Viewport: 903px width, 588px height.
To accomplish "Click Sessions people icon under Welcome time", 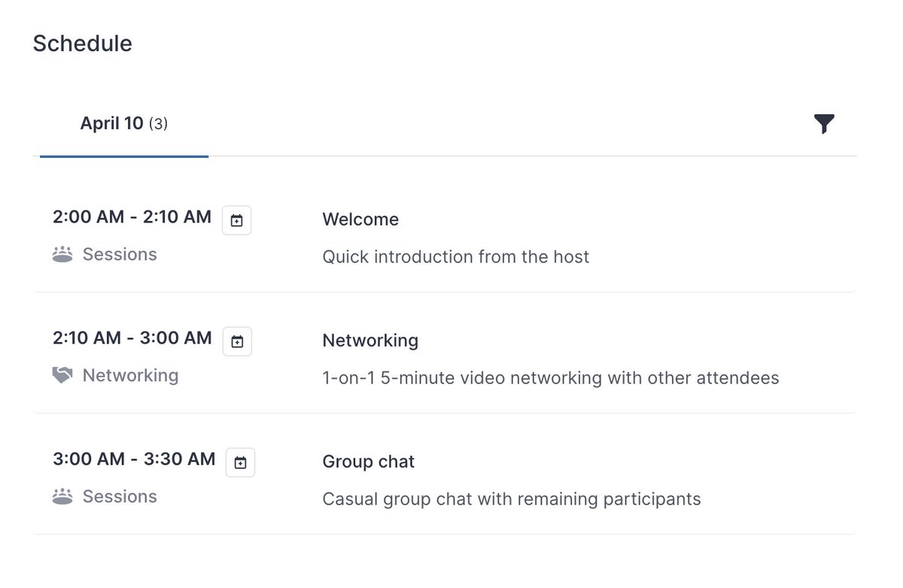I will point(62,255).
